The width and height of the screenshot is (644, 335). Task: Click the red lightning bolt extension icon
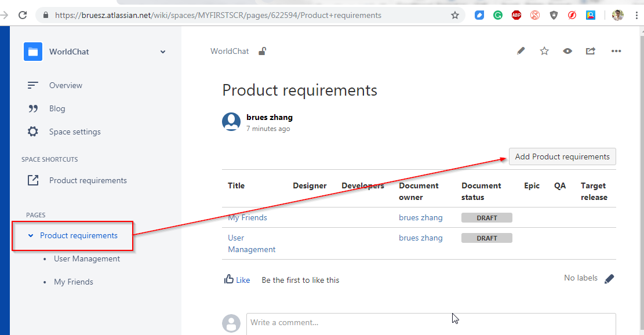click(572, 15)
